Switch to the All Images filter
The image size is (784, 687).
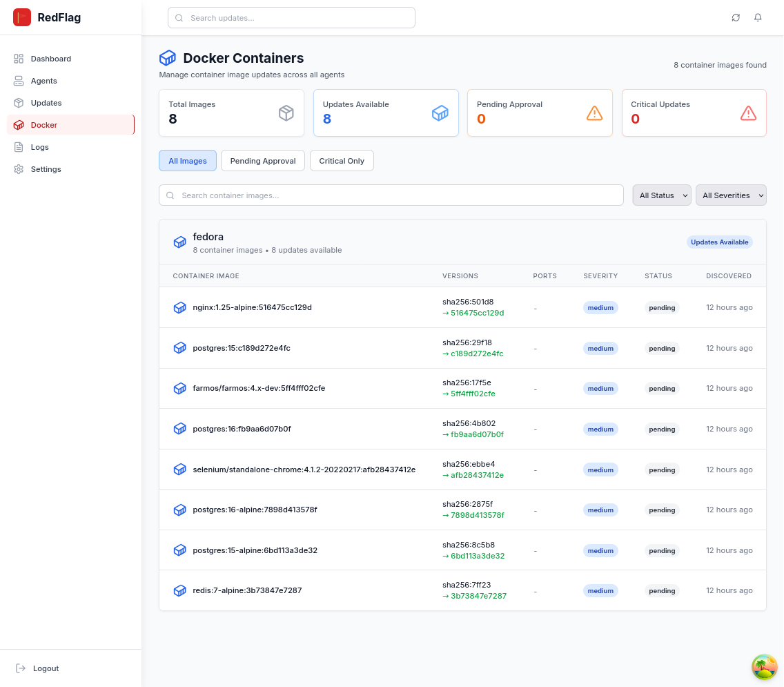click(x=187, y=160)
